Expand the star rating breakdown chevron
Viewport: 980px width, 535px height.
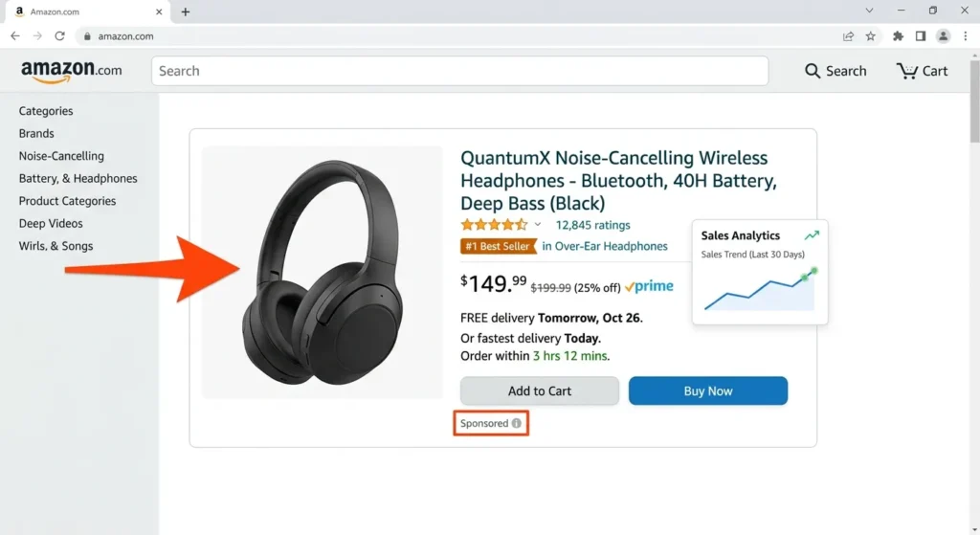[538, 225]
